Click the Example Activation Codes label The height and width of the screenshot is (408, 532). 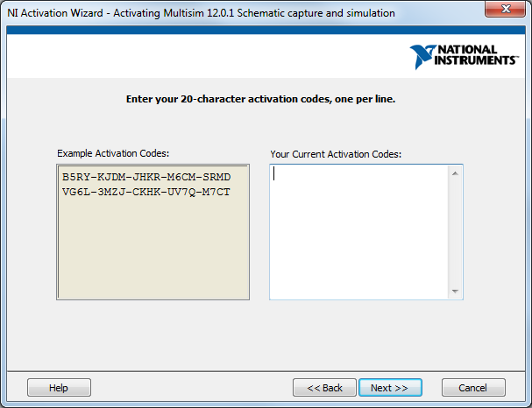pyautogui.click(x=112, y=153)
